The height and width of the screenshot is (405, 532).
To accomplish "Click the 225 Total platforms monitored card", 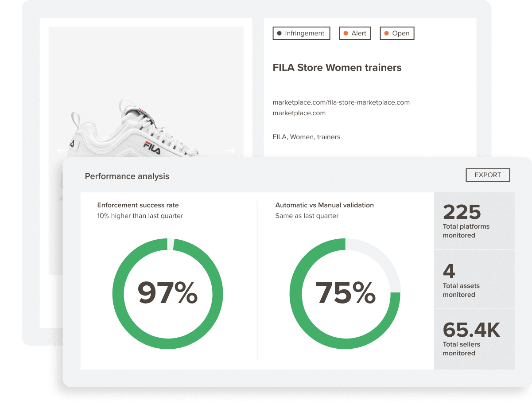I will coord(474,221).
